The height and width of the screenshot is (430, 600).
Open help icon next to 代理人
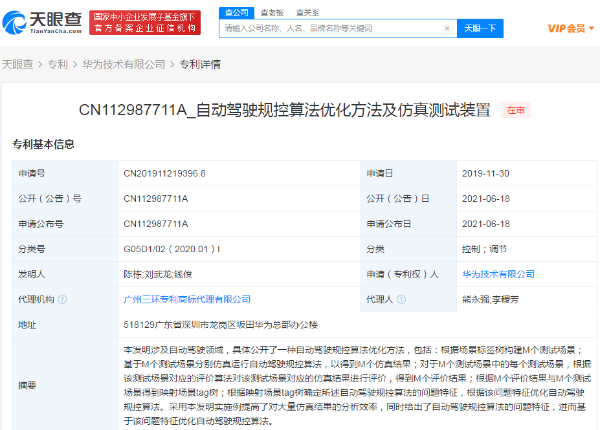pos(401,299)
